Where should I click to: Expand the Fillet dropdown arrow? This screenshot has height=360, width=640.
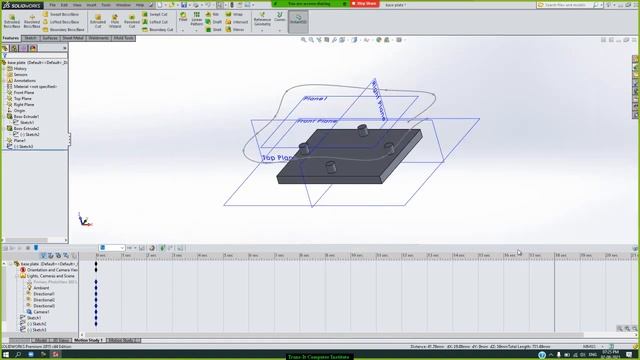[183, 30]
